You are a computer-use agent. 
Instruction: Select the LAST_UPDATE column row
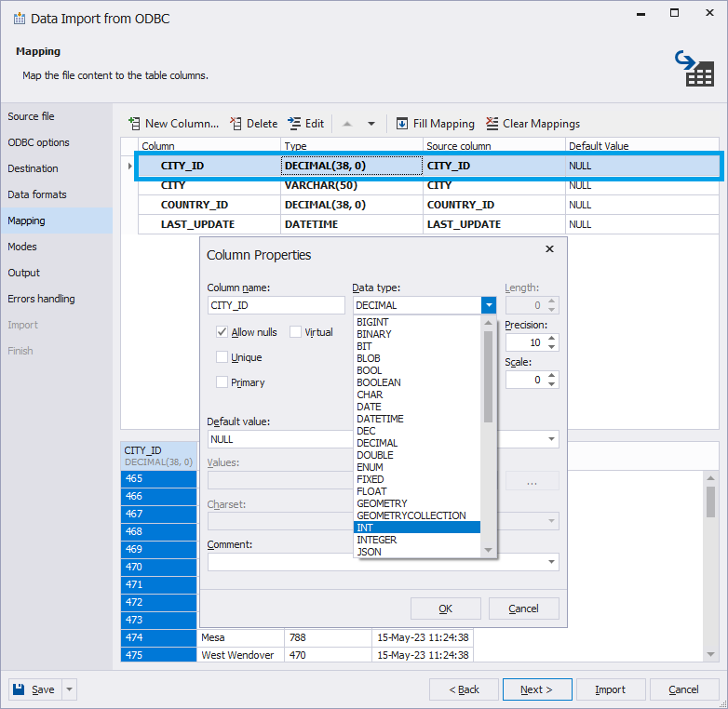click(x=428, y=224)
